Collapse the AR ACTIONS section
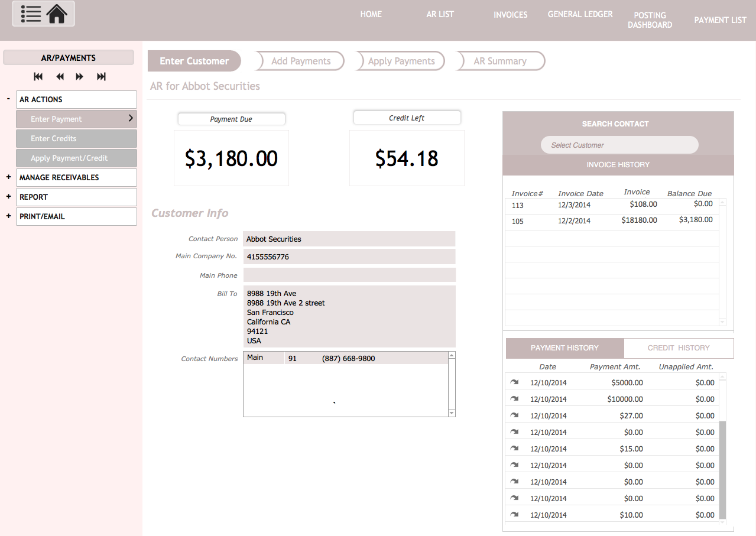The height and width of the screenshot is (536, 756). pos(7,99)
